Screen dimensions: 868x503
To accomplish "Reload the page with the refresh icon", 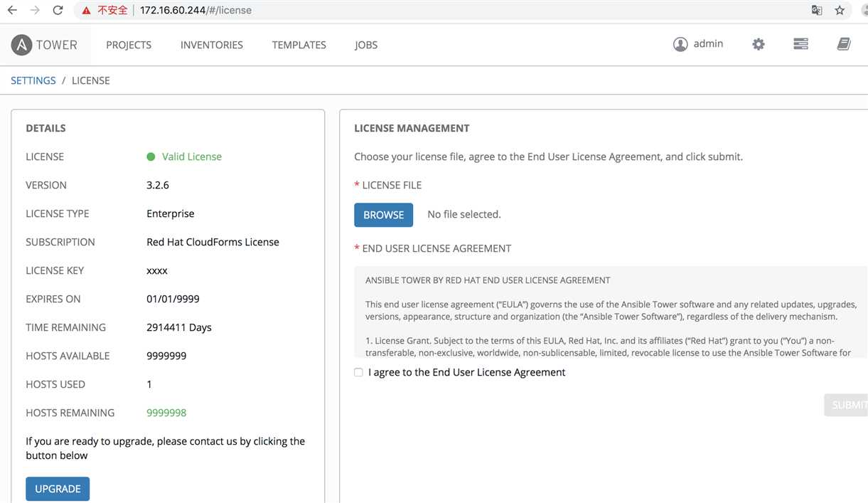I will [58, 11].
